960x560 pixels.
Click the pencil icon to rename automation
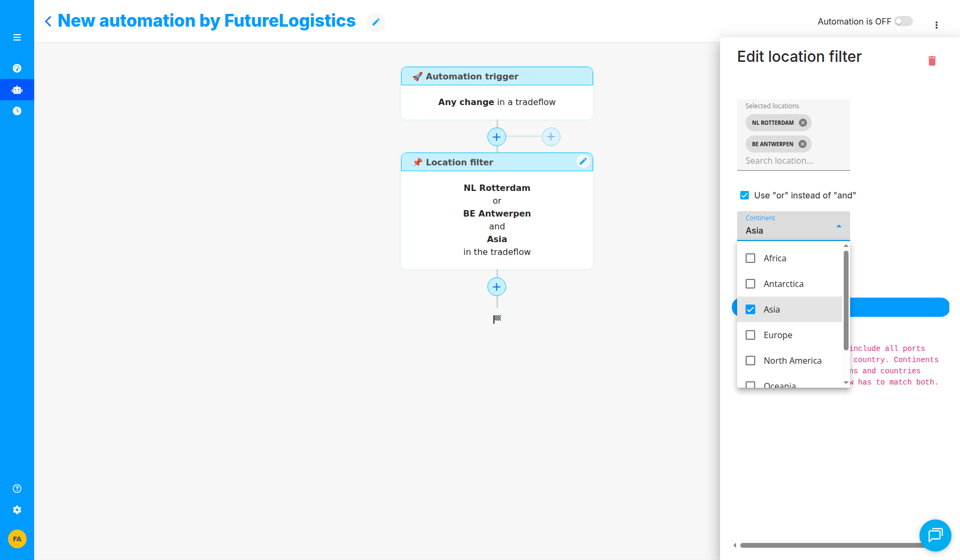(x=376, y=22)
